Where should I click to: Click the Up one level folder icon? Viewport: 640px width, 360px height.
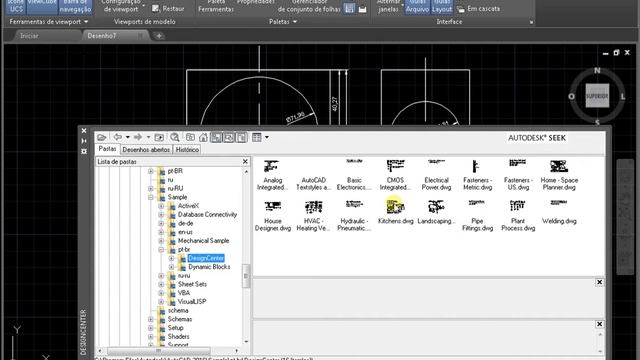pos(159,138)
